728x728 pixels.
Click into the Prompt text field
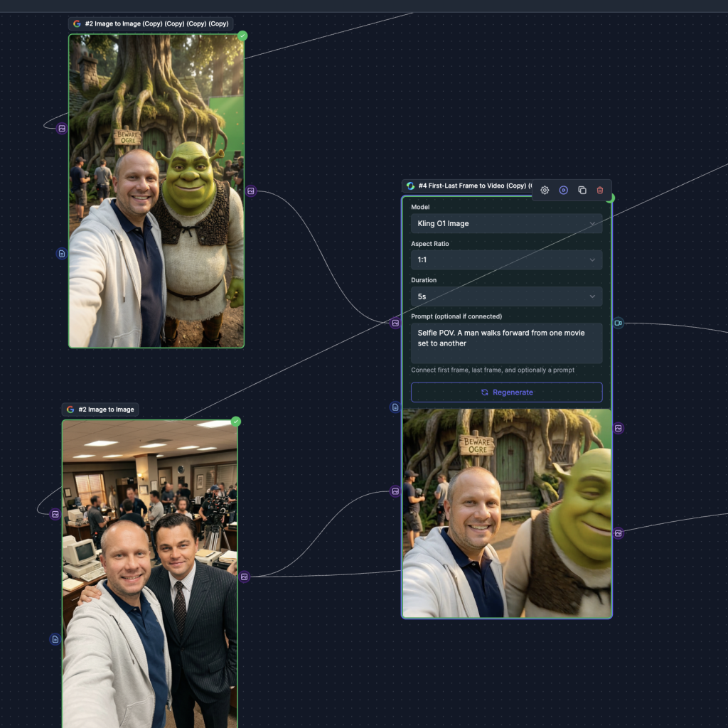pyautogui.click(x=506, y=343)
